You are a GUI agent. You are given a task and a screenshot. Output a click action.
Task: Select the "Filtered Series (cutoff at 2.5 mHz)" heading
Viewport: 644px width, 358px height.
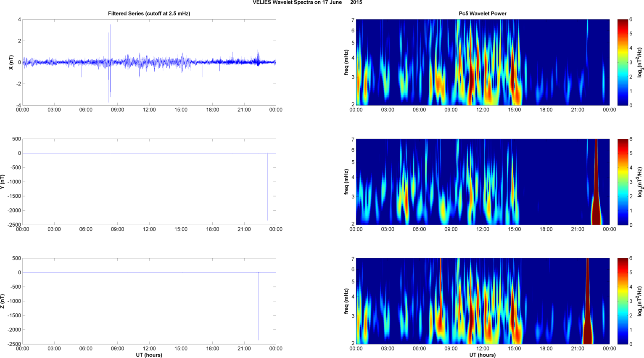(x=149, y=13)
